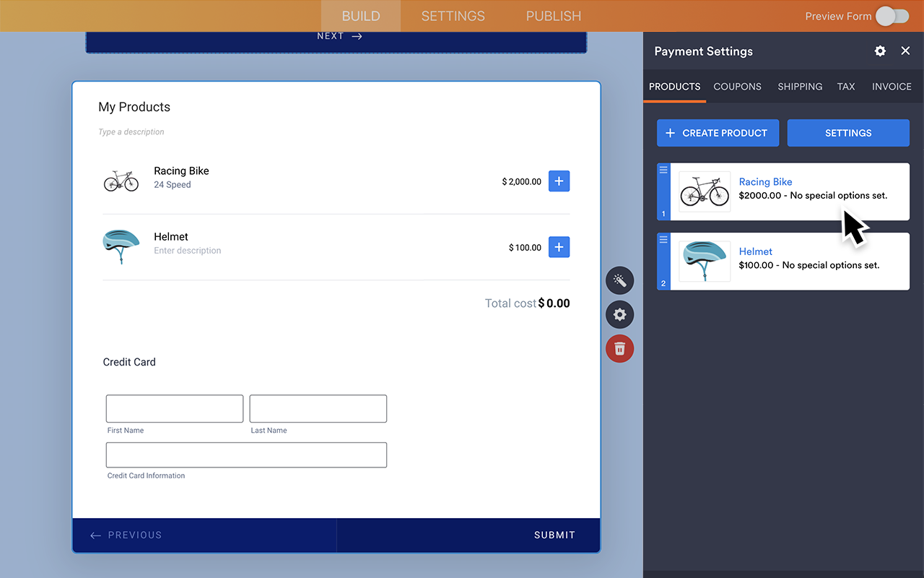Grab the drag handle on the Racing Bike card
The height and width of the screenshot is (578, 924).
663,168
